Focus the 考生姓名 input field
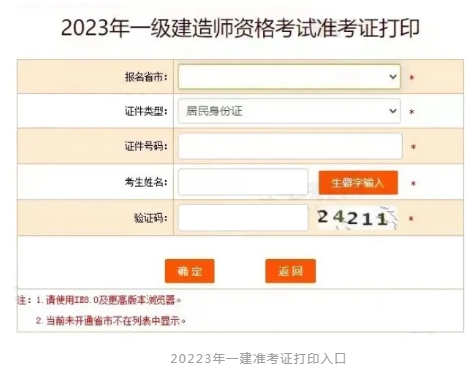Screen dimensions: 474x374 pos(243,182)
